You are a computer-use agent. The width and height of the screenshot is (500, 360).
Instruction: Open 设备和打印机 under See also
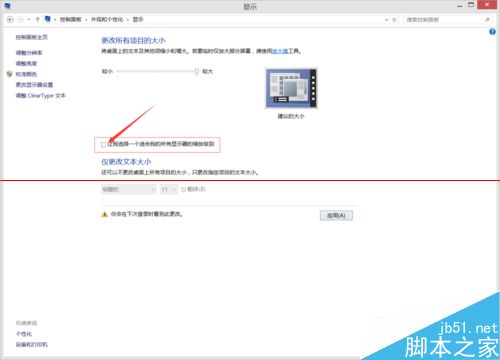click(32, 345)
